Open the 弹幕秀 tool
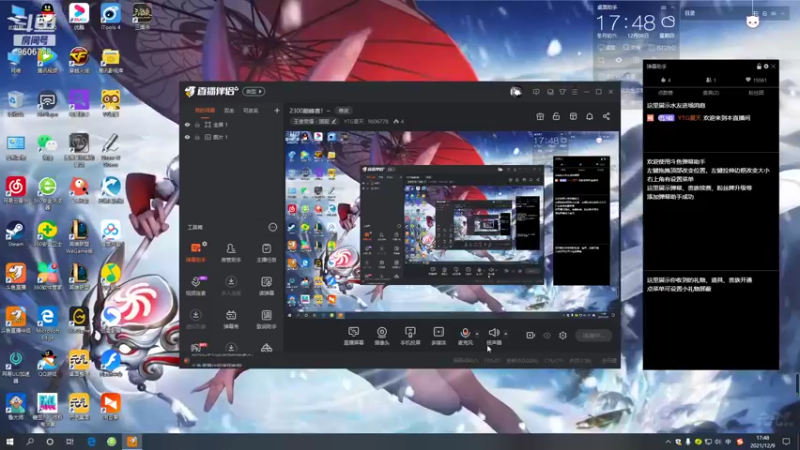800x450 pixels. click(231, 319)
